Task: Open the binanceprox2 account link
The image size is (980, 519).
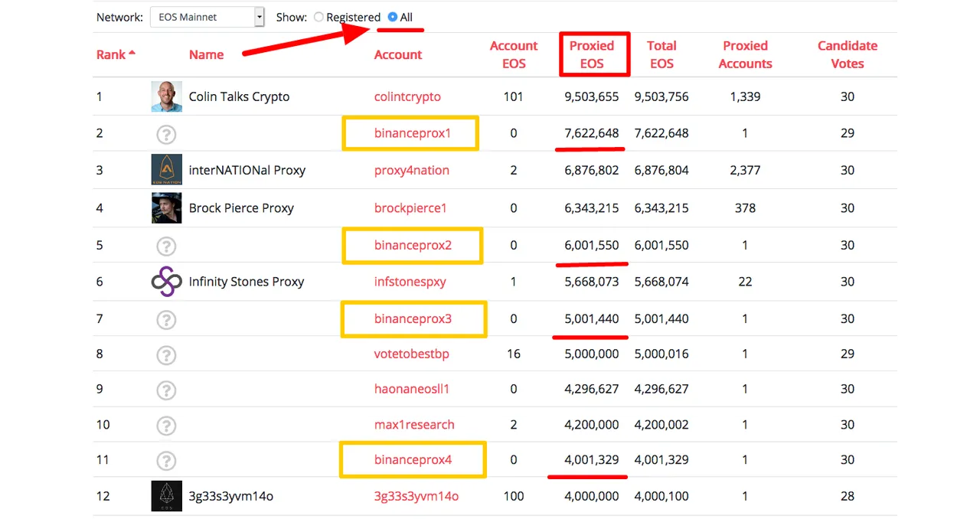Action: point(413,245)
